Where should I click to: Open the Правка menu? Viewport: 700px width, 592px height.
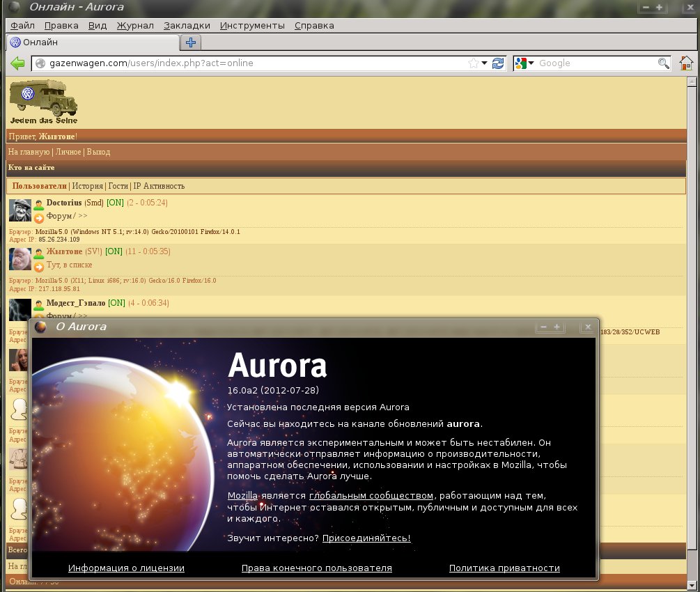61,26
